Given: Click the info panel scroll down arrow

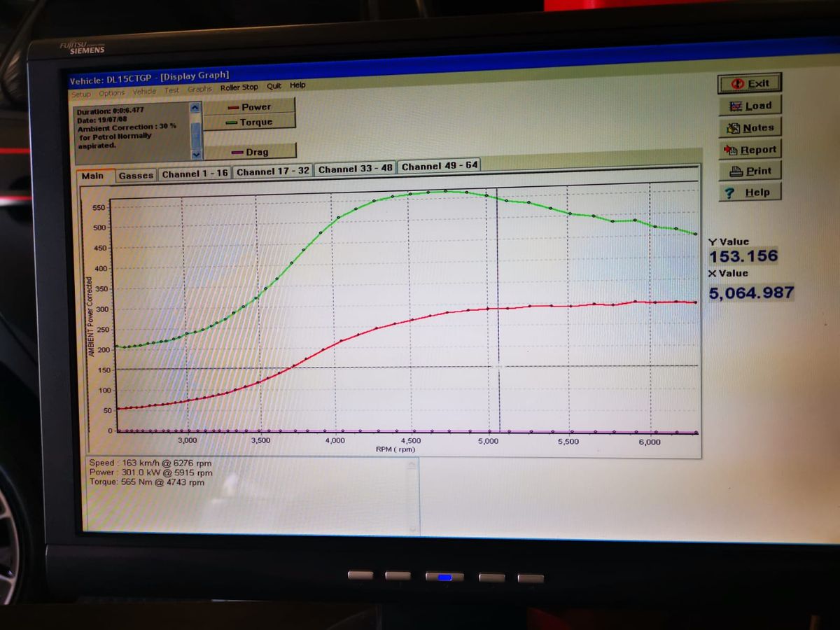Looking at the screenshot, I should (x=196, y=155).
